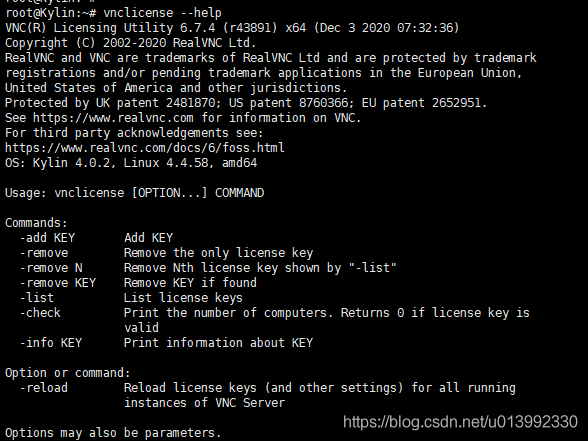
Task: Click the "-add KEY" command entry
Action: (x=47, y=238)
